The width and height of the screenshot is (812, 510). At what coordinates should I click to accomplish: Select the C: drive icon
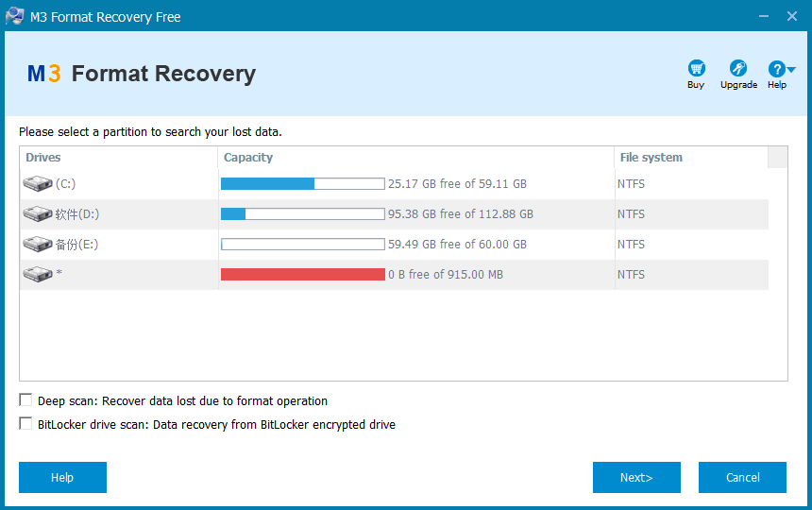(37, 183)
